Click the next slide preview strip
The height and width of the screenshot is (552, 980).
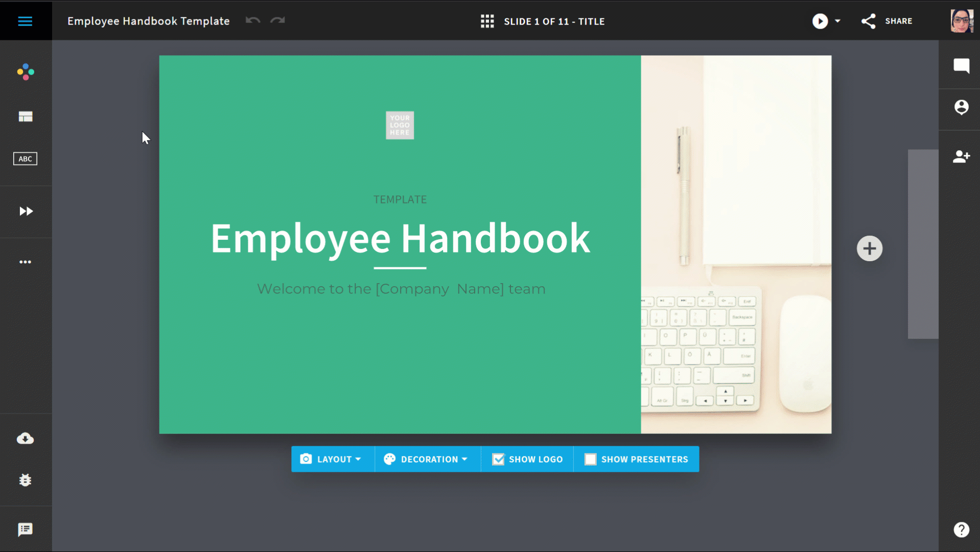[x=923, y=244]
